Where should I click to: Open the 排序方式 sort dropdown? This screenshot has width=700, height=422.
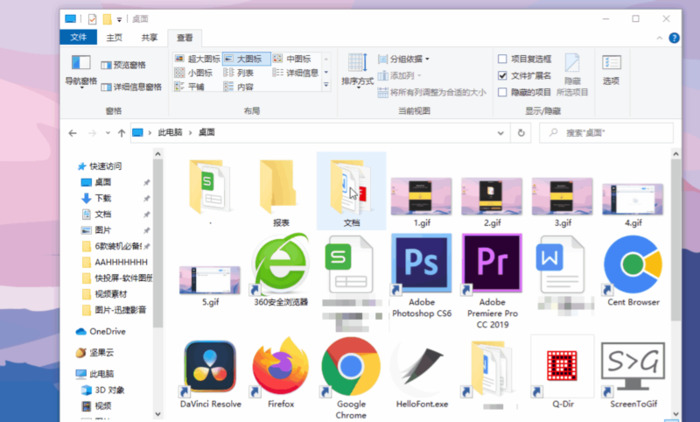pyautogui.click(x=357, y=71)
